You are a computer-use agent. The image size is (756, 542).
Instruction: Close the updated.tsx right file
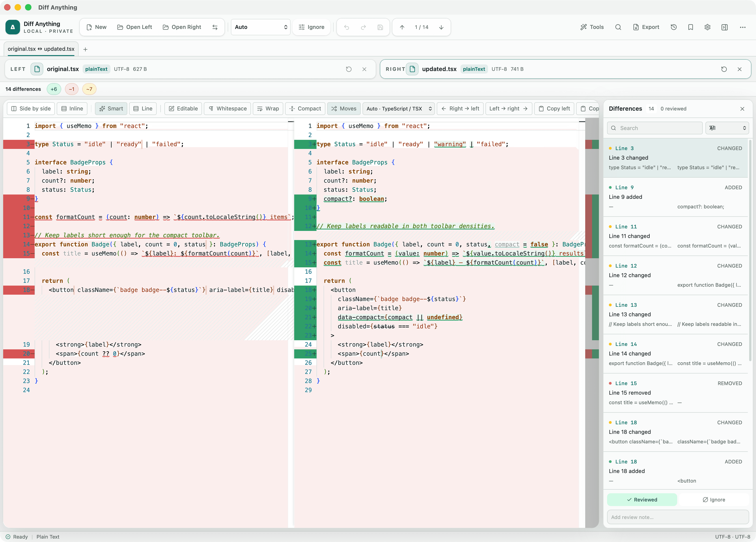(x=740, y=69)
